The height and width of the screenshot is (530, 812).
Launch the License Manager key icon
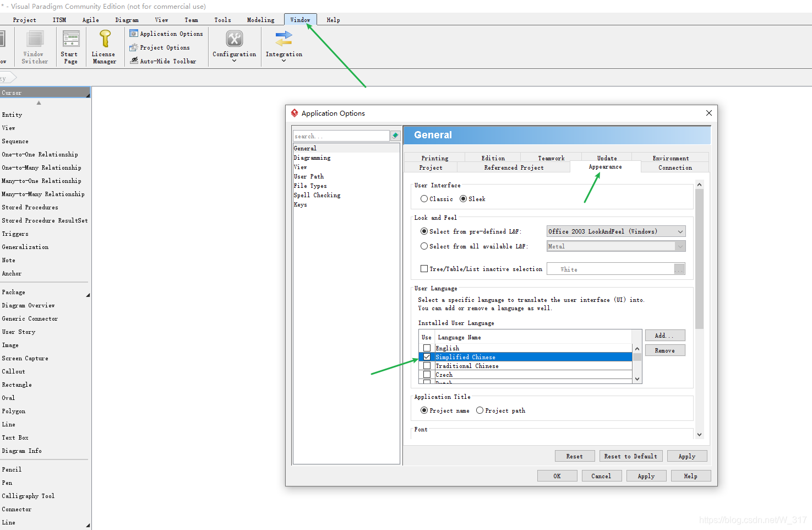click(x=105, y=39)
